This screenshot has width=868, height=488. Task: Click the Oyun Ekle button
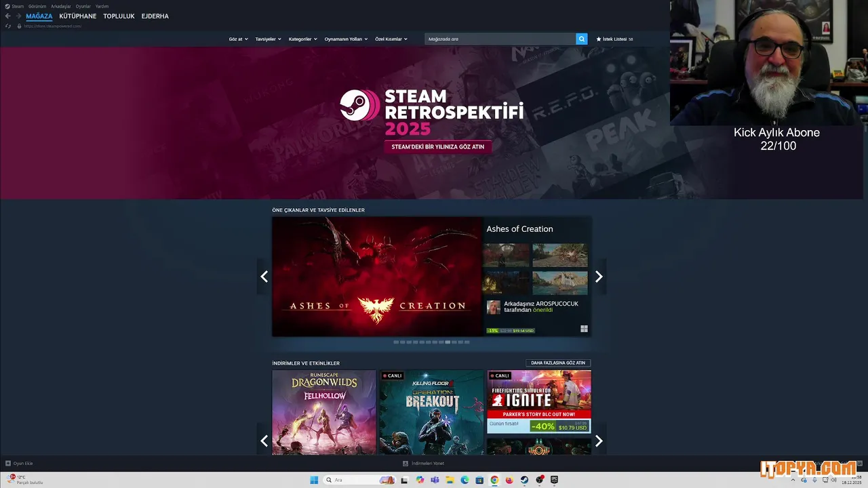pos(19,464)
